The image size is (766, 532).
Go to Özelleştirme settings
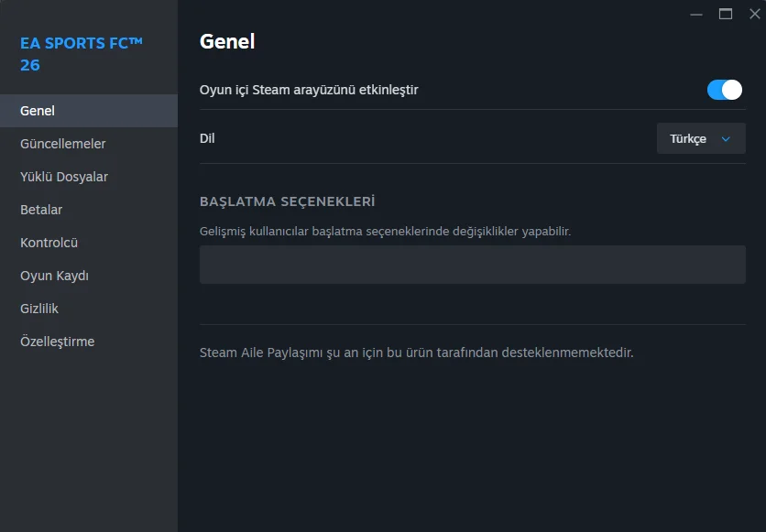pyautogui.click(x=57, y=342)
